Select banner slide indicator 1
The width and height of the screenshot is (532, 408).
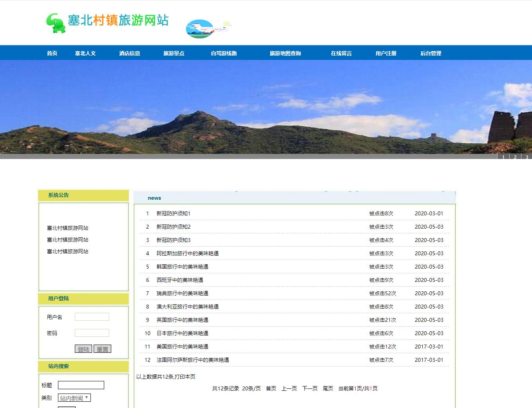503,157
